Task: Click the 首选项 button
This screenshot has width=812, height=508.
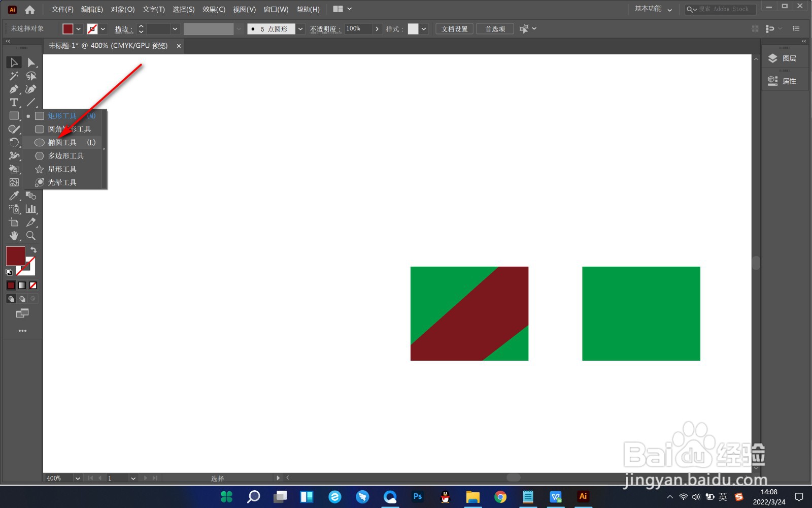Action: point(495,29)
